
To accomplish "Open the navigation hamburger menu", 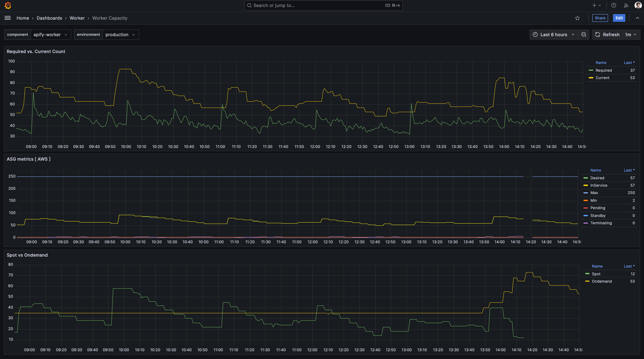I will (7, 18).
